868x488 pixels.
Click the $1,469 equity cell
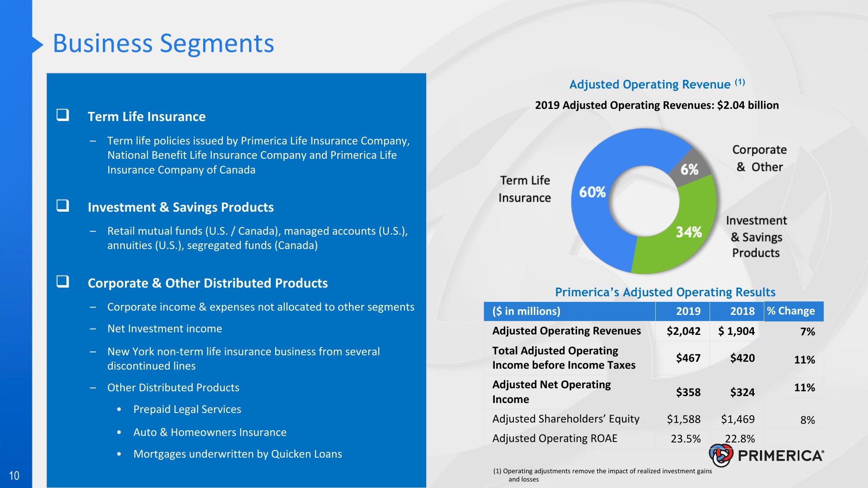click(738, 419)
